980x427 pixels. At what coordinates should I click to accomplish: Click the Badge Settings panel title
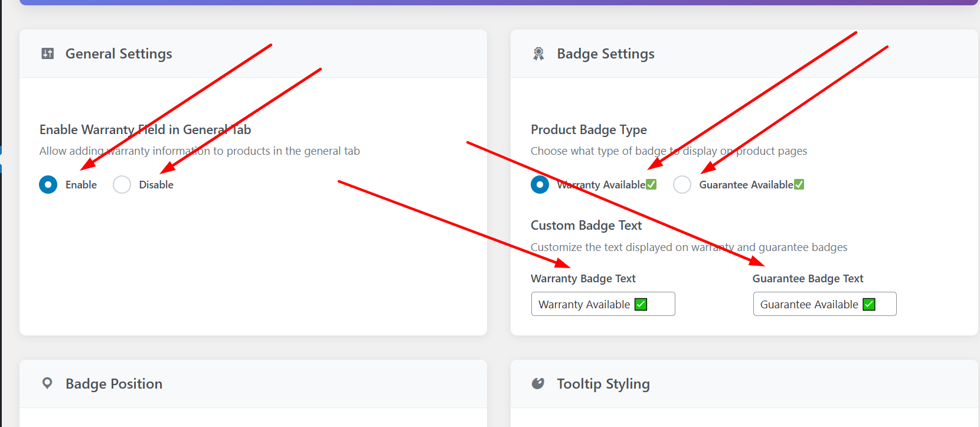click(x=605, y=53)
